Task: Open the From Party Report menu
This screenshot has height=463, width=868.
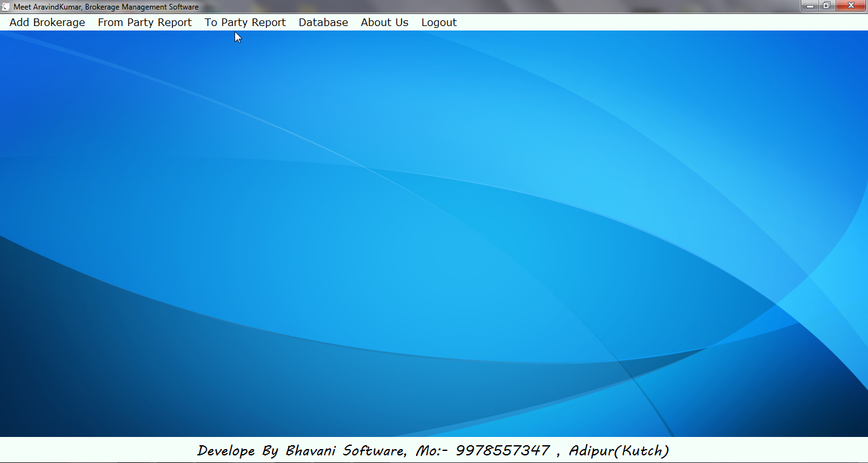Action: point(145,22)
